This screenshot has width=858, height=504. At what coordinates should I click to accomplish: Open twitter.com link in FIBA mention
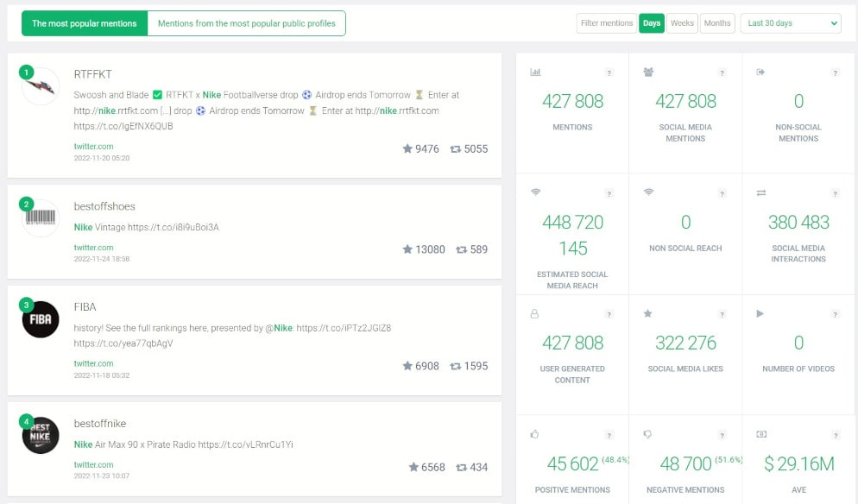93,363
